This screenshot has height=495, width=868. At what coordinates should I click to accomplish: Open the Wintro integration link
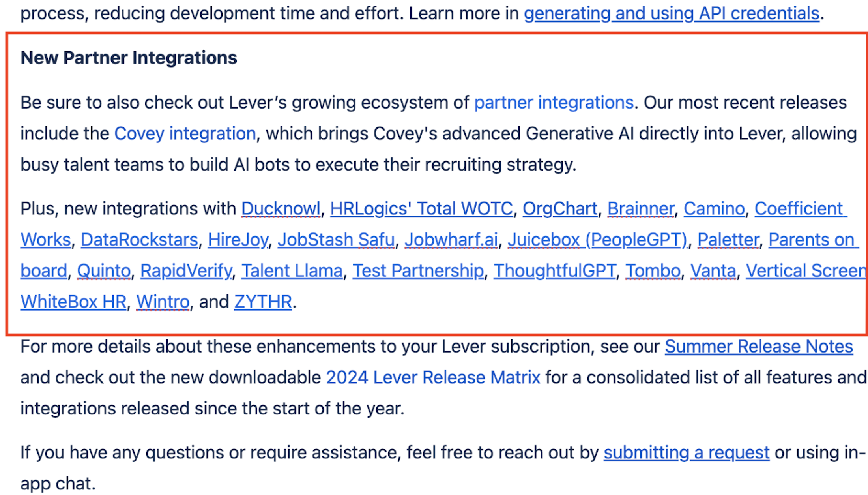pos(163,302)
